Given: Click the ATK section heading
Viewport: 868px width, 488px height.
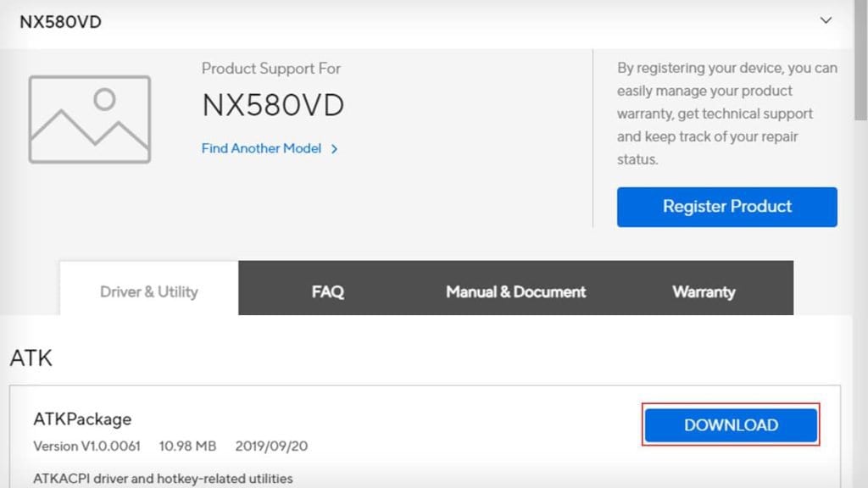Looking at the screenshot, I should [x=31, y=358].
